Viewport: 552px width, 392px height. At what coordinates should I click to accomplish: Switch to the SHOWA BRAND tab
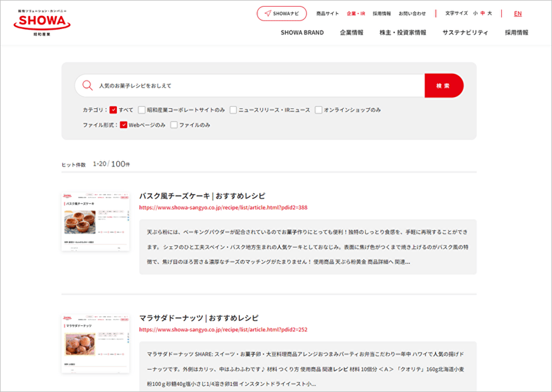[302, 32]
